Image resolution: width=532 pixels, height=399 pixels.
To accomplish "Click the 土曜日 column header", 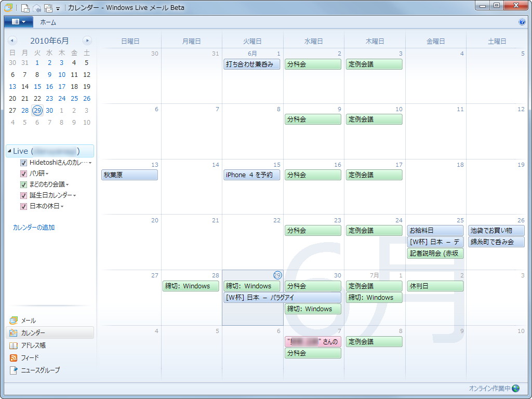I will pos(497,42).
